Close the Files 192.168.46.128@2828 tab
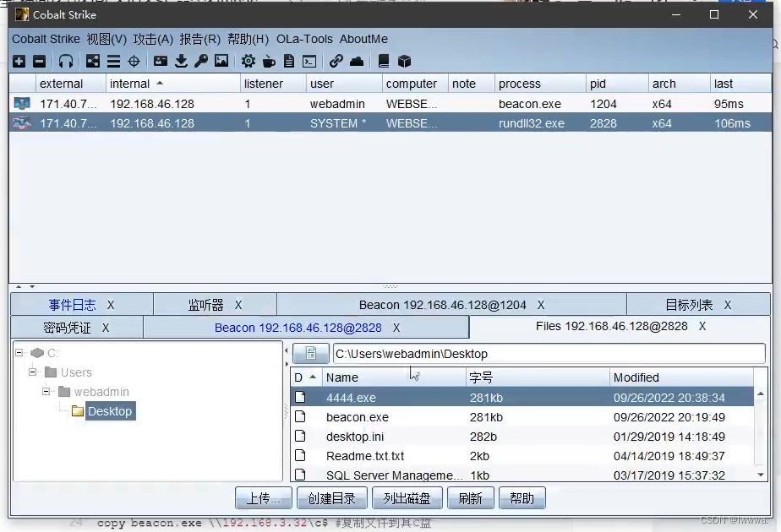The height and width of the screenshot is (532, 781). [x=702, y=326]
